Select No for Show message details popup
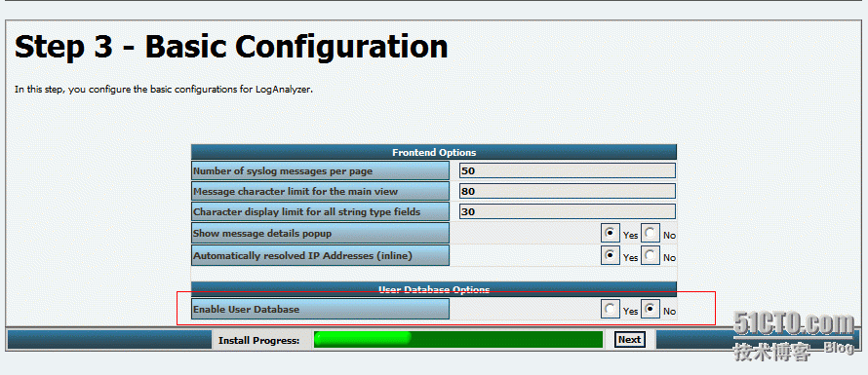The width and height of the screenshot is (868, 375). tap(651, 234)
